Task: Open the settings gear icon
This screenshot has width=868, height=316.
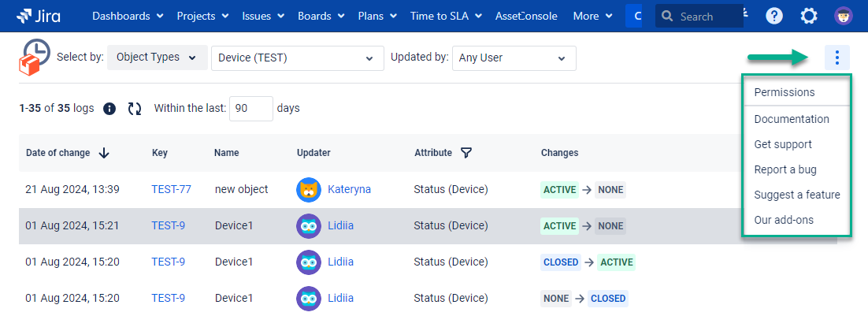Action: 809,17
